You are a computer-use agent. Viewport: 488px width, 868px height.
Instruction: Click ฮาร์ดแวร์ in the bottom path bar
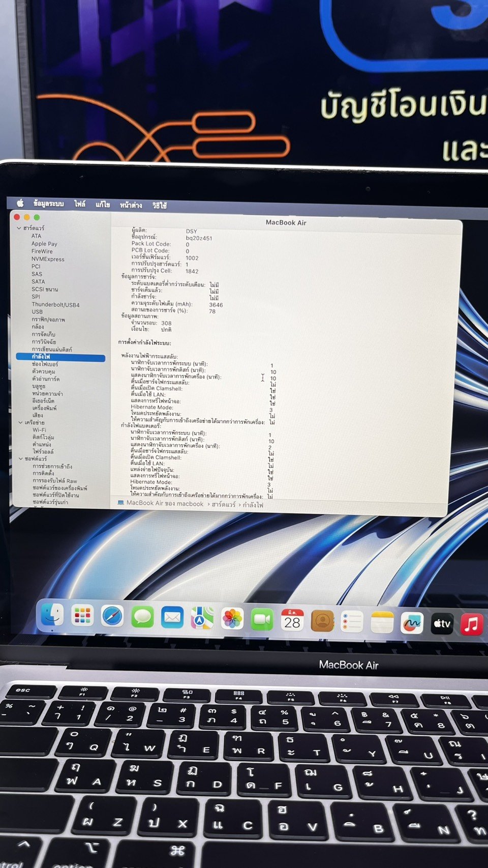224,504
